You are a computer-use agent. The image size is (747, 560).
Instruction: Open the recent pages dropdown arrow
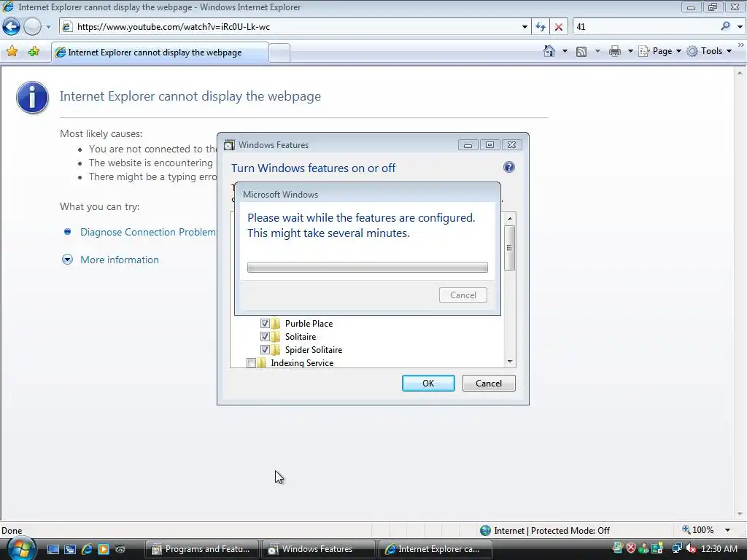pos(48,27)
